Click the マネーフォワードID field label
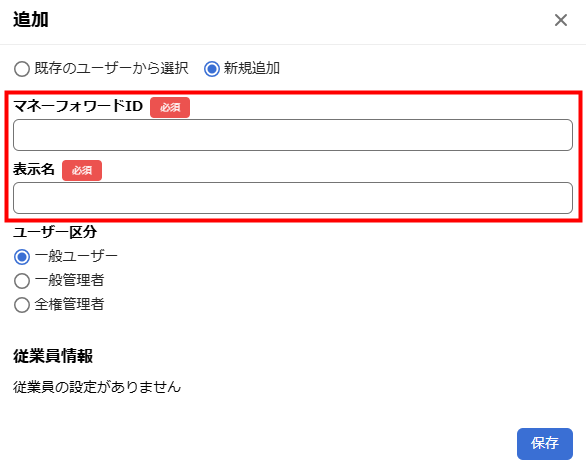Screen dimensions: 586x472 click(x=78, y=106)
